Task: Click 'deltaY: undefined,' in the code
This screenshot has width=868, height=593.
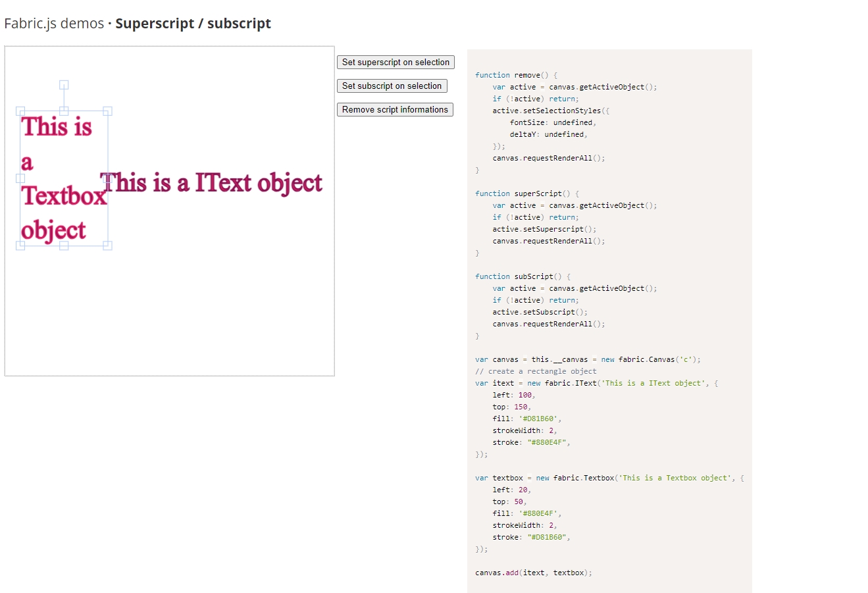Action: tap(549, 134)
